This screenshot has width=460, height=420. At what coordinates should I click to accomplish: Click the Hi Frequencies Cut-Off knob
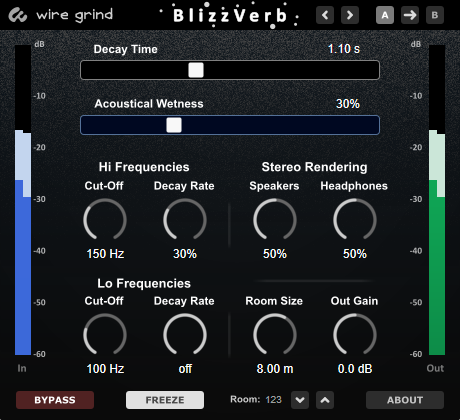pos(105,219)
